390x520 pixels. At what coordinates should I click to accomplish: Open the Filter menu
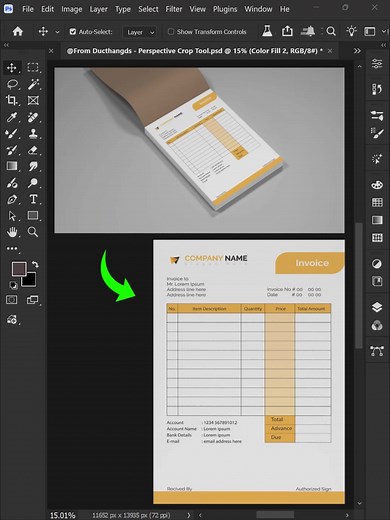coord(174,9)
